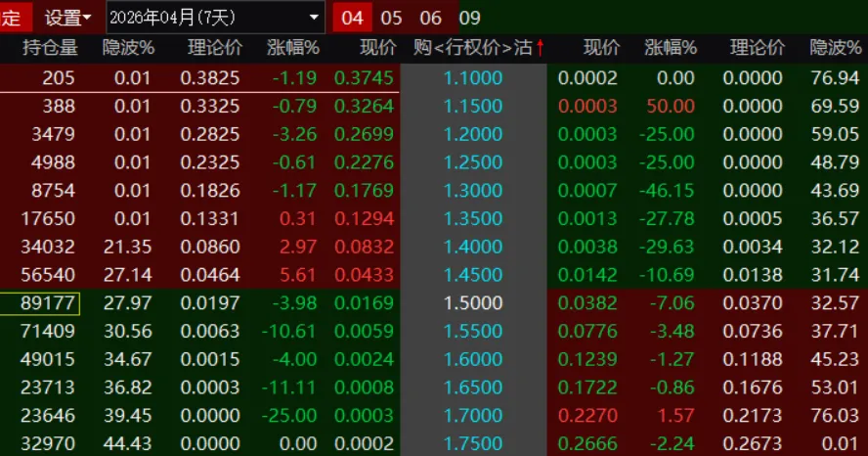868x456 pixels.
Task: Select strike price 1.2000
Action: (473, 134)
